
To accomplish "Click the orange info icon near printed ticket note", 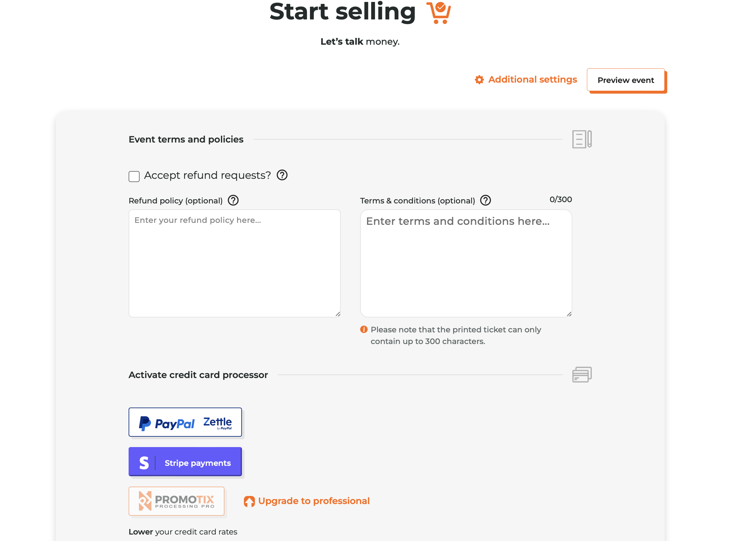I will coord(364,329).
